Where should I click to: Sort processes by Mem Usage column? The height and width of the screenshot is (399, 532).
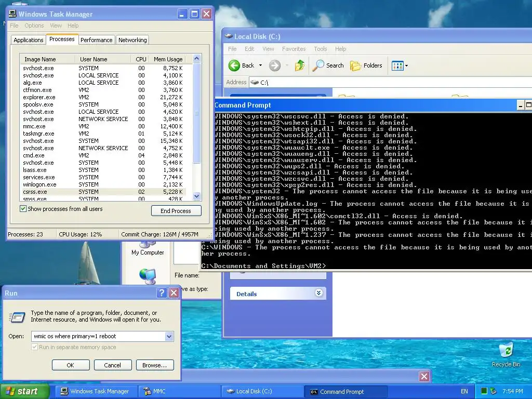[x=168, y=59]
